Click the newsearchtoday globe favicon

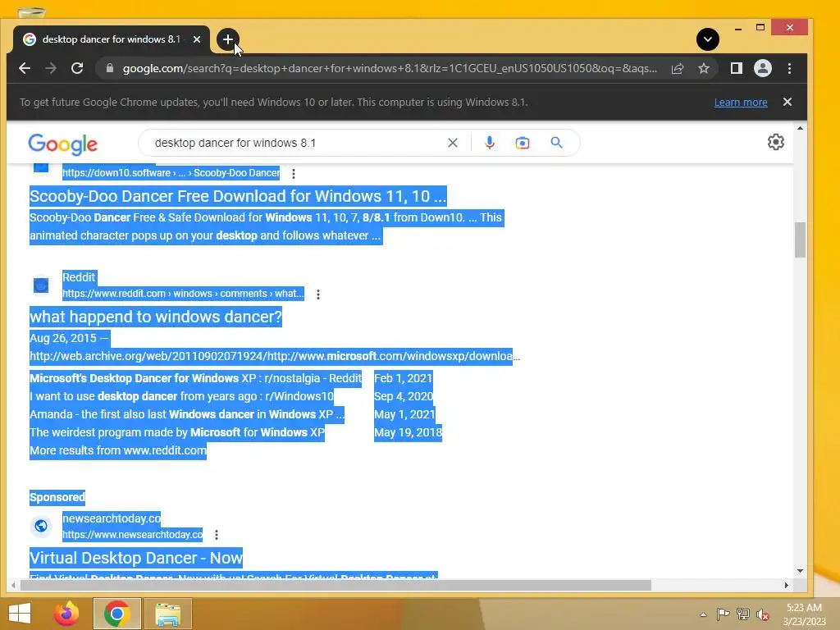pos(41,526)
